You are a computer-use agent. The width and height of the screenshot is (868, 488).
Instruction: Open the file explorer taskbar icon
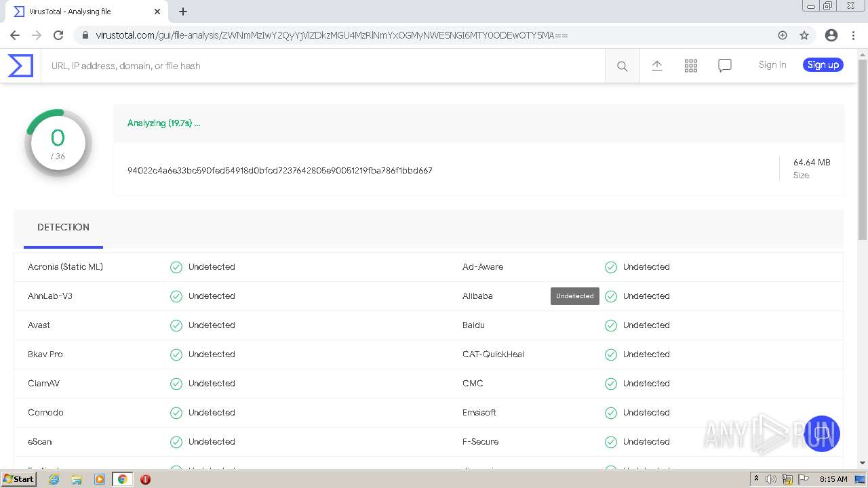[x=77, y=479]
